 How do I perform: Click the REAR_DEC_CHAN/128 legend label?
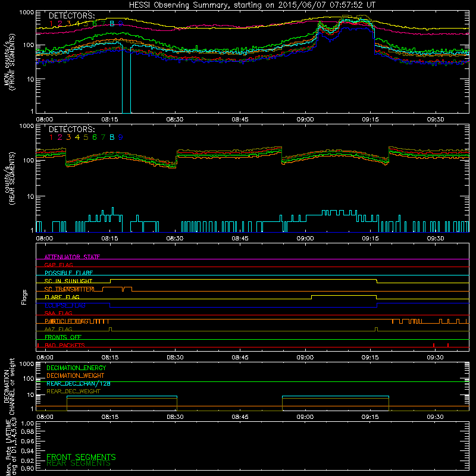[79, 383]
